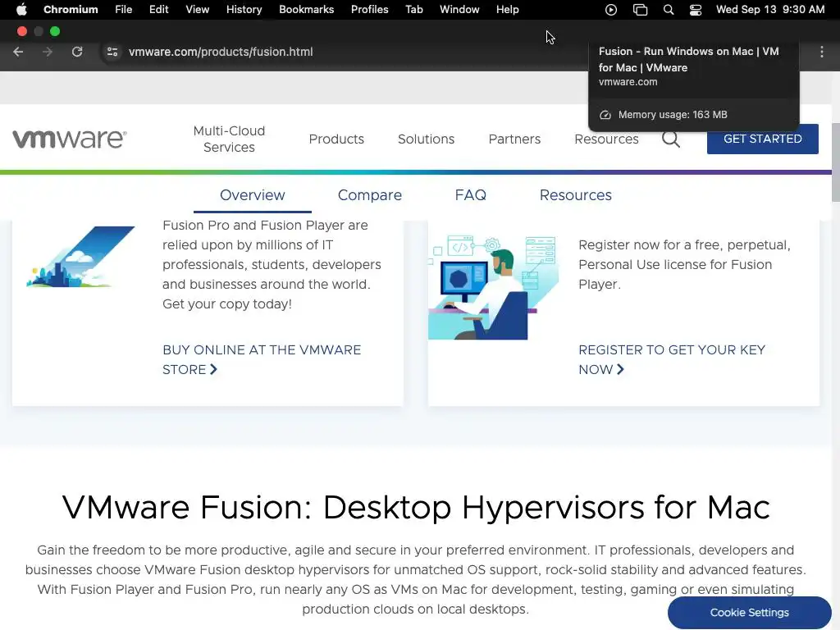This screenshot has width=840, height=630.
Task: Click the VMware logo
Action: tap(70, 139)
